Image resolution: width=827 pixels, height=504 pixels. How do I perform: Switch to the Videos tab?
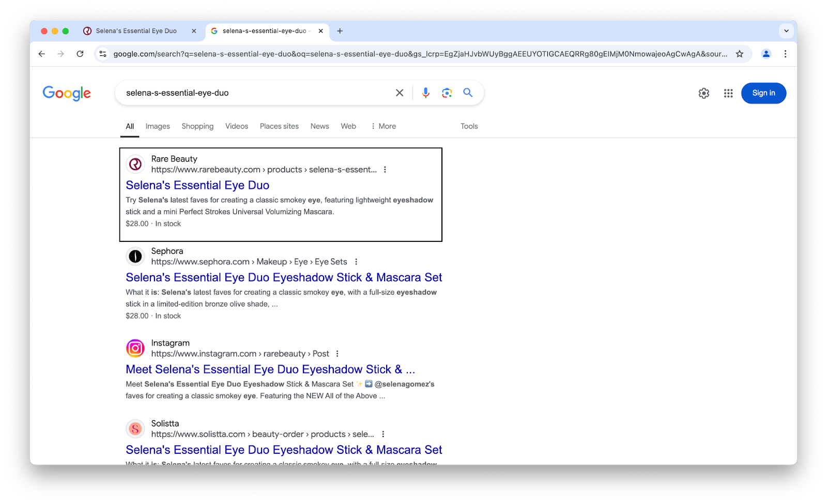tap(237, 126)
